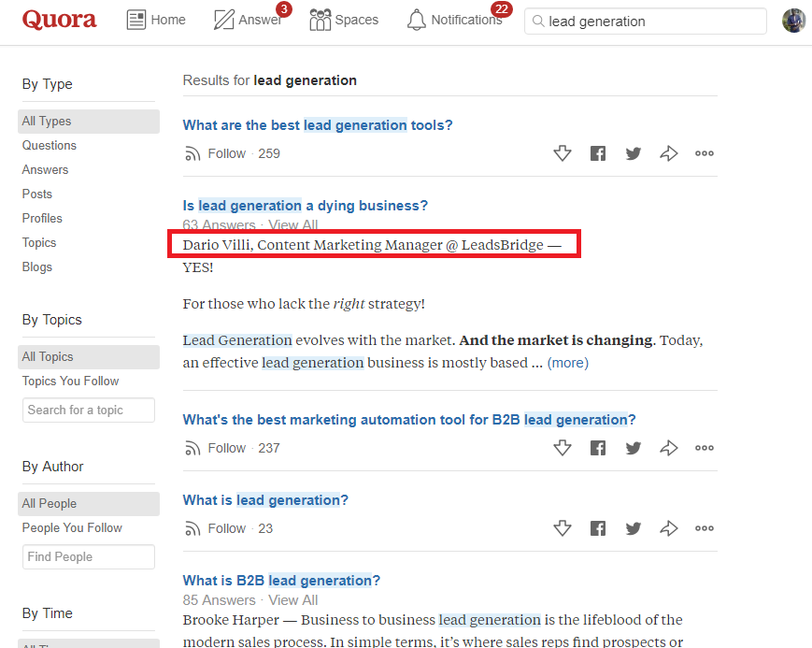This screenshot has width=812, height=648.
Task: Open the Answer pencil icon
Action: point(223,21)
